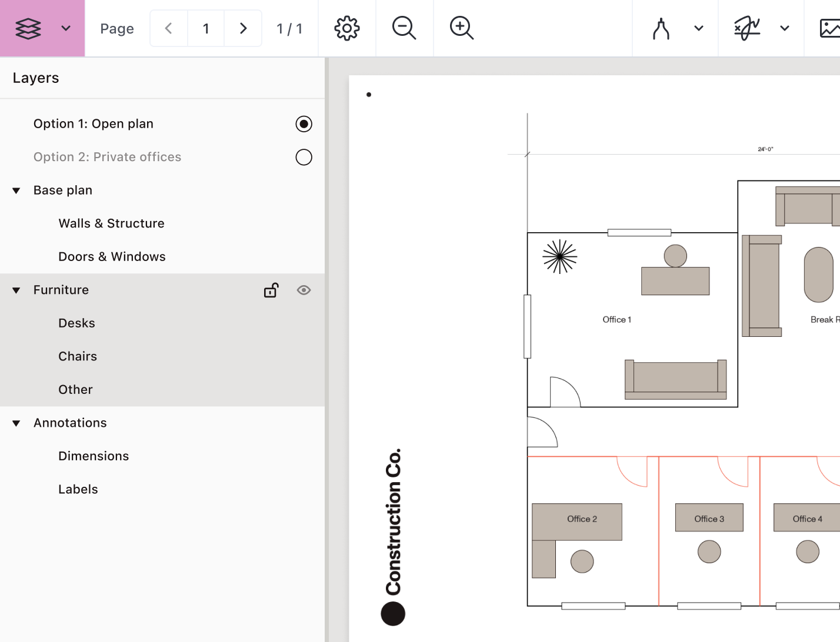Screen dimensions: 840x642
Task: Click the page number input field
Action: [206, 28]
